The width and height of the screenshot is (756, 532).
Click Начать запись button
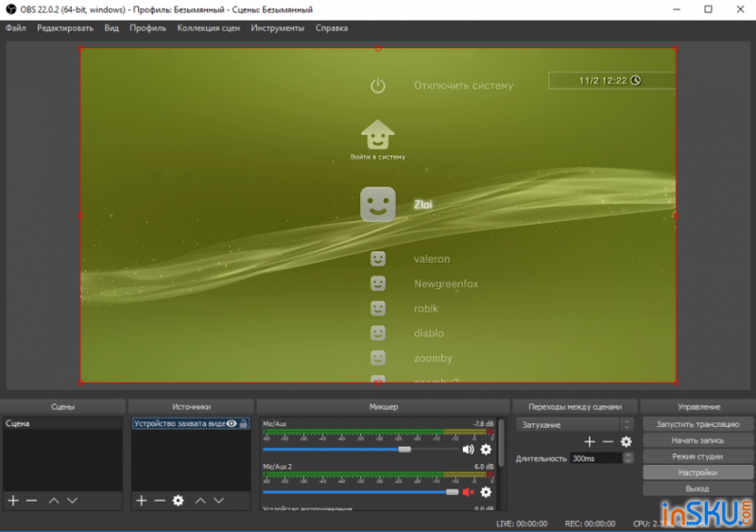click(697, 440)
